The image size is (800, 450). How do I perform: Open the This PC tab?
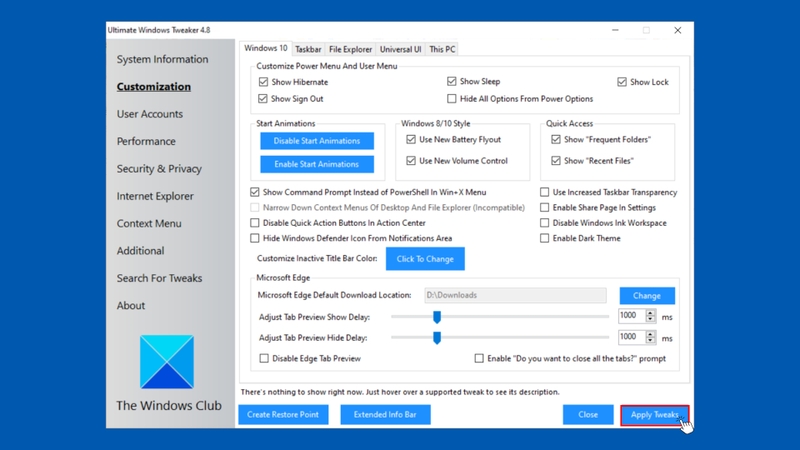point(442,49)
